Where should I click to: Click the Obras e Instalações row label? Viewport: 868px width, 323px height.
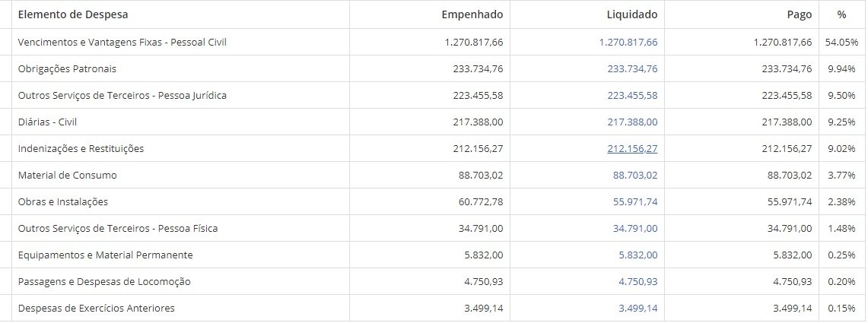pyautogui.click(x=63, y=202)
